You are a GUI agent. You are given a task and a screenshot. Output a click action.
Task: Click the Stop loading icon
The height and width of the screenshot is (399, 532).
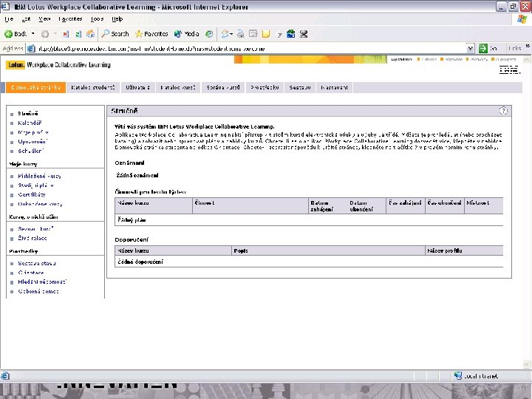[x=66, y=34]
